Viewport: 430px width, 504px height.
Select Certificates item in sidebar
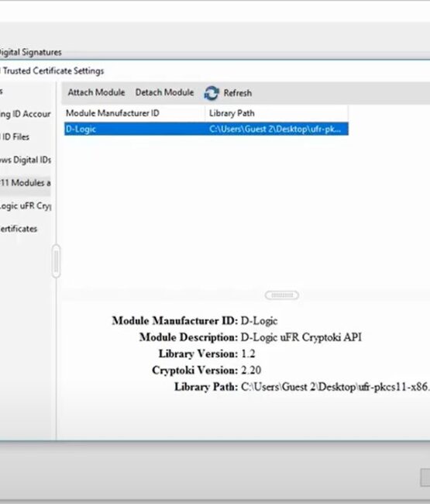[x=19, y=229]
